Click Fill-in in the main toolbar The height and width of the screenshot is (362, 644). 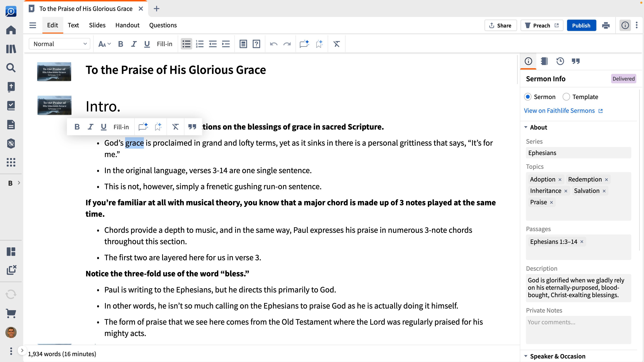(165, 44)
